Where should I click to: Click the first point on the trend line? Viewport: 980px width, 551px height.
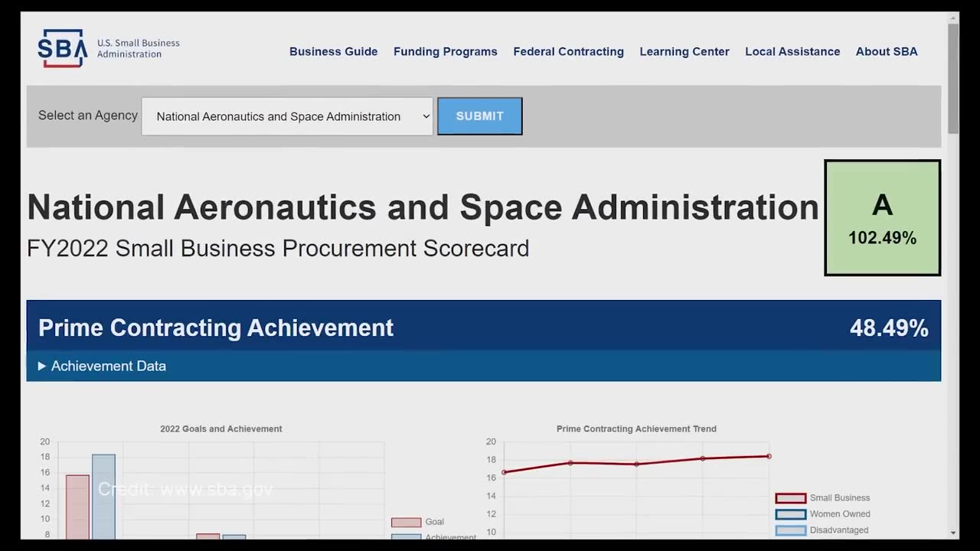pyautogui.click(x=504, y=472)
